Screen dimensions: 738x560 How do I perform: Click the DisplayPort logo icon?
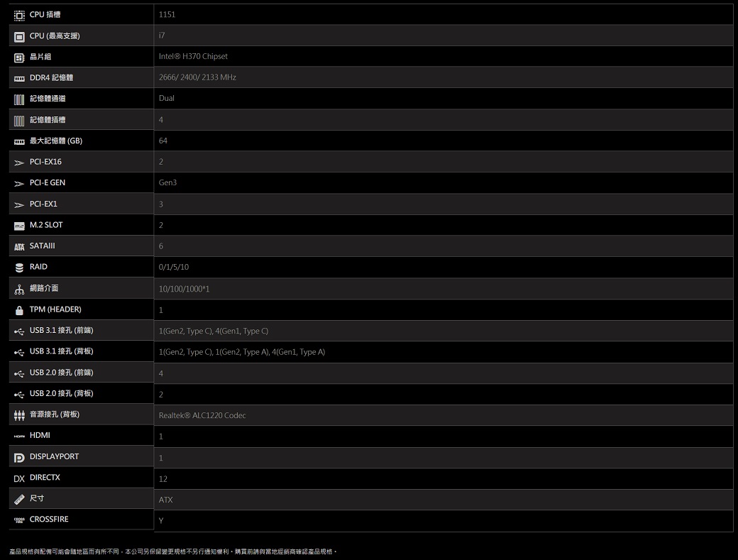19,457
